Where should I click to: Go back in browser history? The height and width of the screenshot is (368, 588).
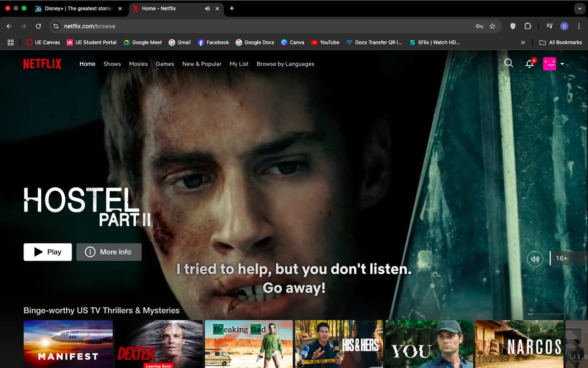coord(9,26)
